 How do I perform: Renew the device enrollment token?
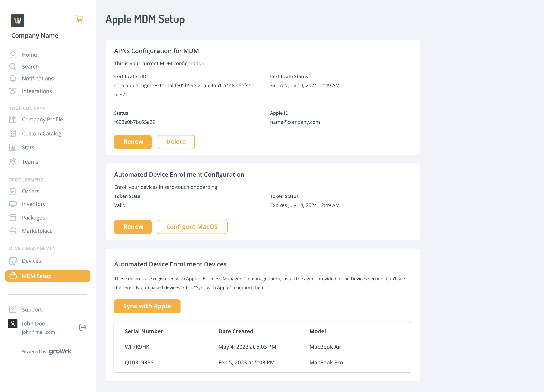(x=133, y=227)
